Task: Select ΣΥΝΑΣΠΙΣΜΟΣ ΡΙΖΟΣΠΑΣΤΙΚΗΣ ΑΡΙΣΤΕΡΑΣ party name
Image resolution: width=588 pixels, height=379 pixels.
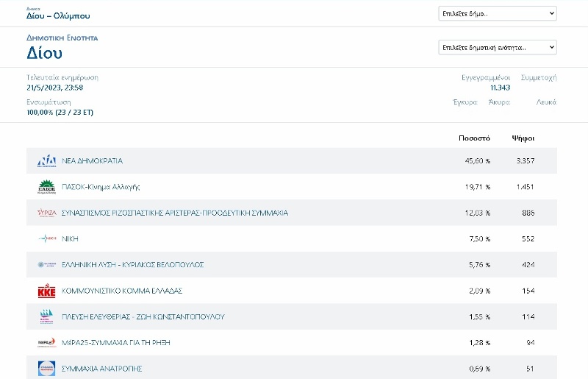Action: point(175,213)
